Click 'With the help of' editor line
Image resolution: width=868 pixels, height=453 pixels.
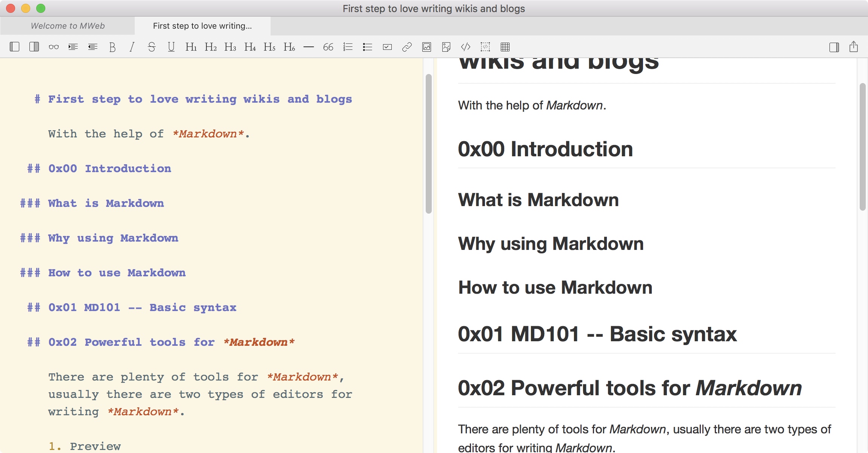click(149, 134)
